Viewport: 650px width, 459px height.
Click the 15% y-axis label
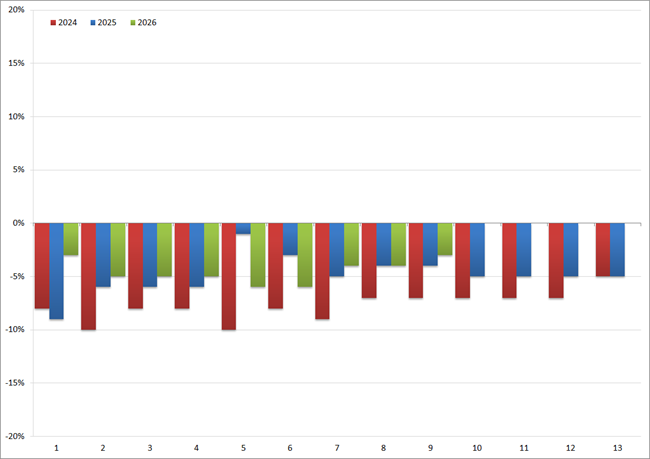(17, 63)
